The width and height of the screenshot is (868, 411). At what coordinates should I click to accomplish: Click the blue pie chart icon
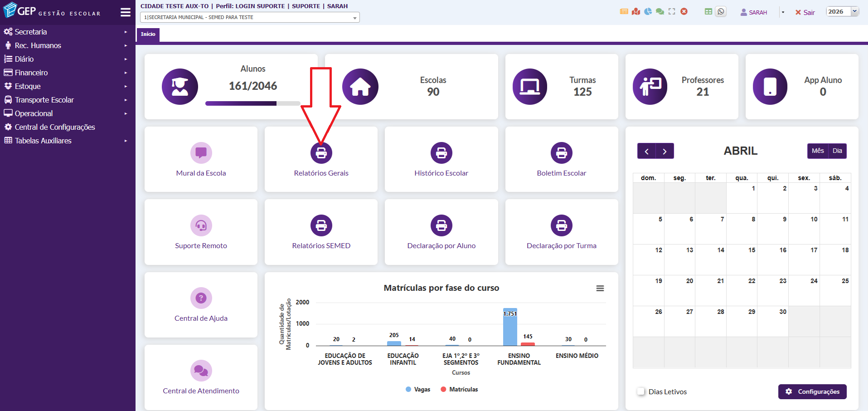click(x=648, y=12)
